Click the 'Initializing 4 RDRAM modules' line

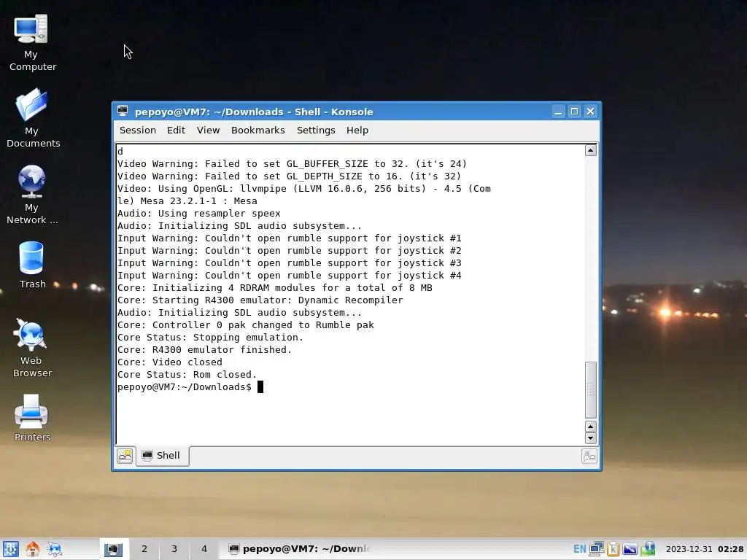[x=275, y=287]
